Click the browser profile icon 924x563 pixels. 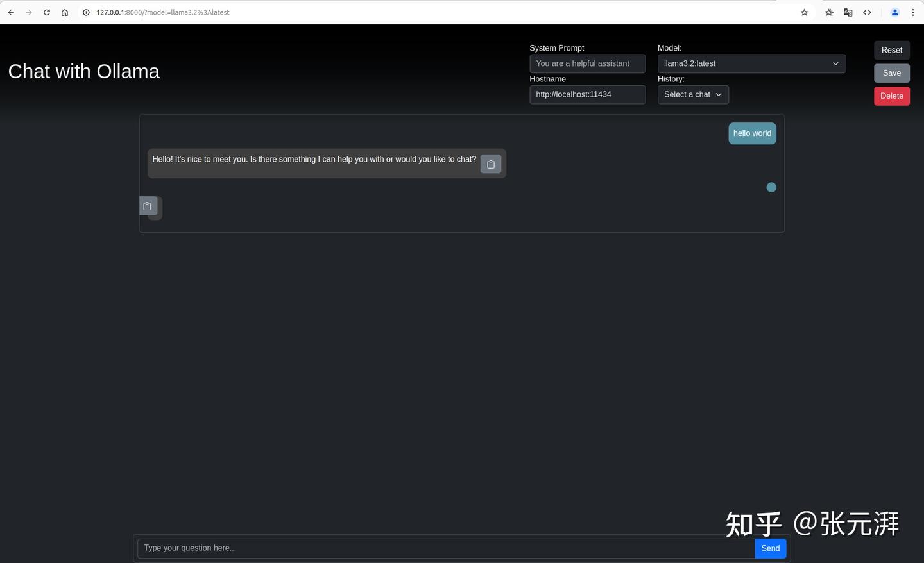894,12
